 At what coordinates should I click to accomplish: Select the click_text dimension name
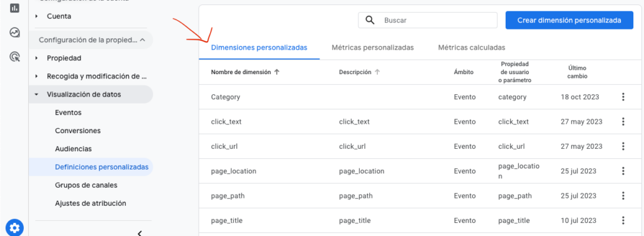coord(226,122)
